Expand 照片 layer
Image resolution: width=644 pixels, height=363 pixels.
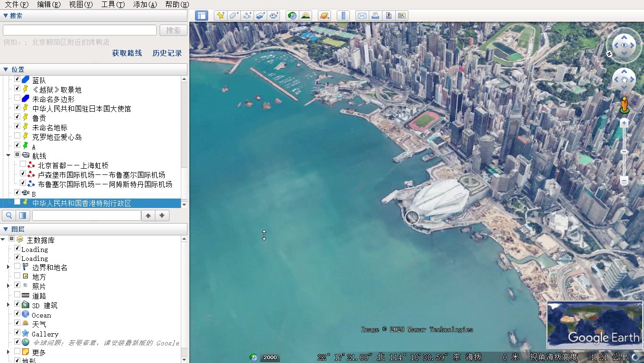pyautogui.click(x=8, y=286)
